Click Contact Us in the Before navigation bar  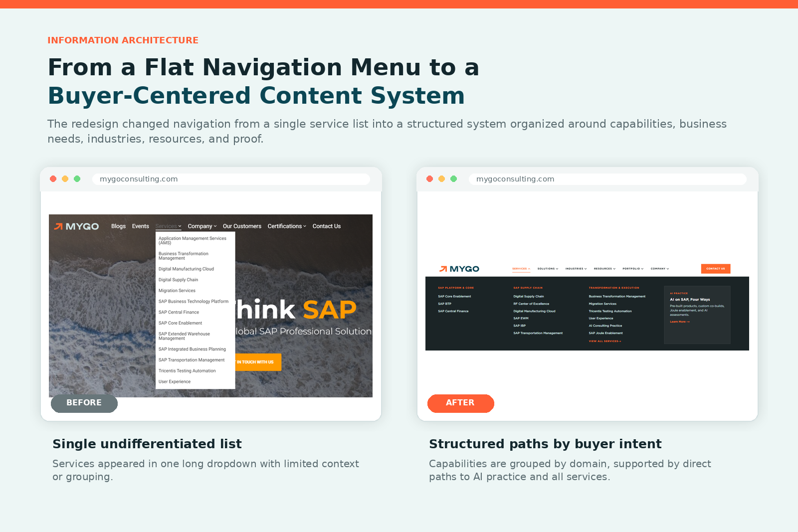coord(327,226)
